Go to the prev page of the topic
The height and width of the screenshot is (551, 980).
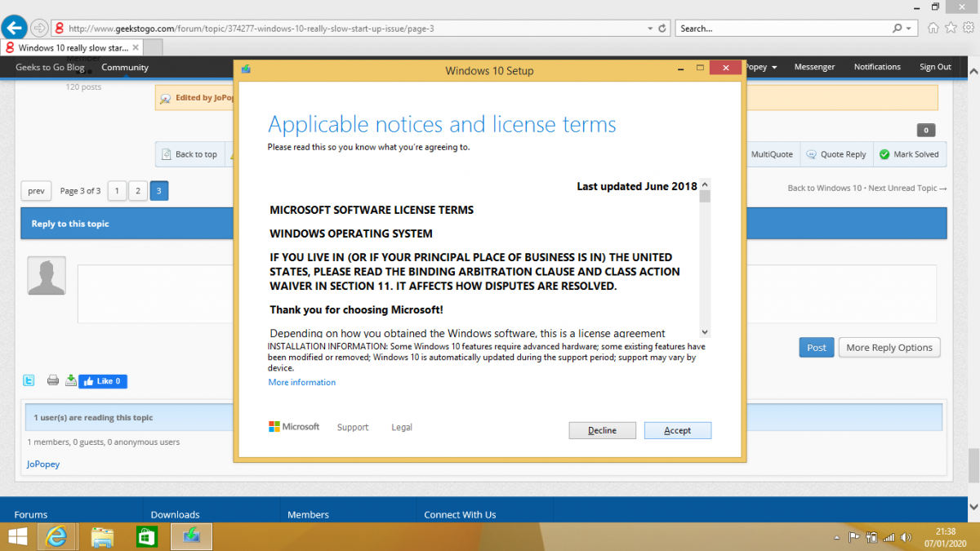pyautogui.click(x=36, y=191)
